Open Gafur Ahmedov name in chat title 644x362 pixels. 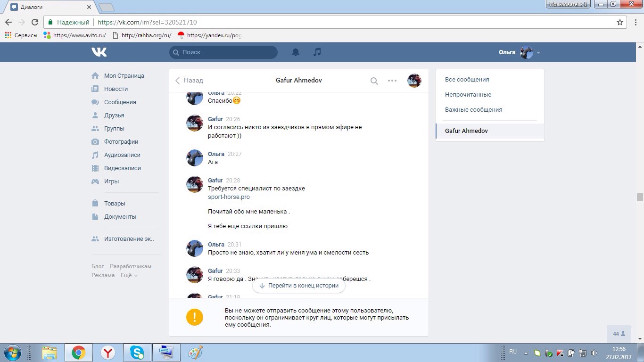[299, 81]
